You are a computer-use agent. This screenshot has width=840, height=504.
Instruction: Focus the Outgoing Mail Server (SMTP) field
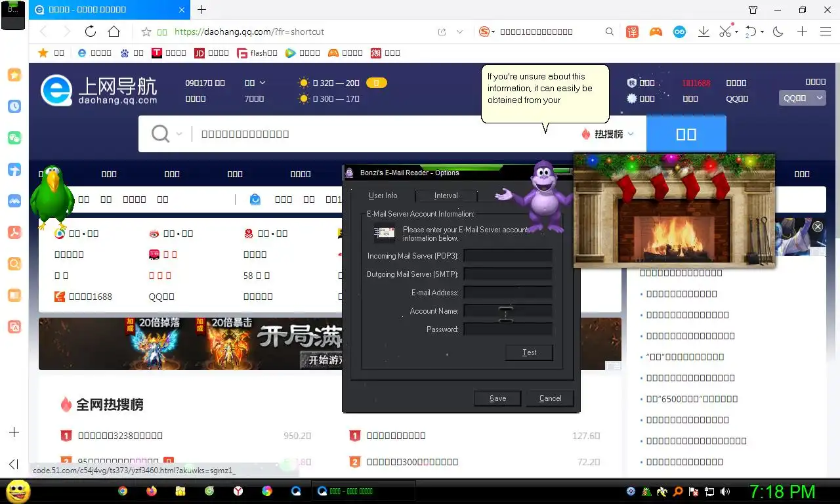point(508,274)
